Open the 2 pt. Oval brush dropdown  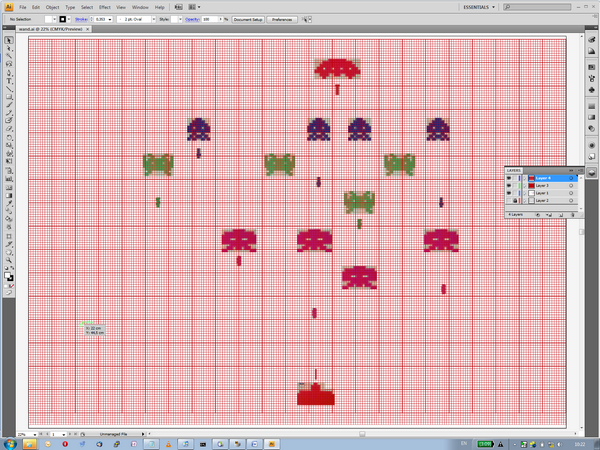(153, 19)
